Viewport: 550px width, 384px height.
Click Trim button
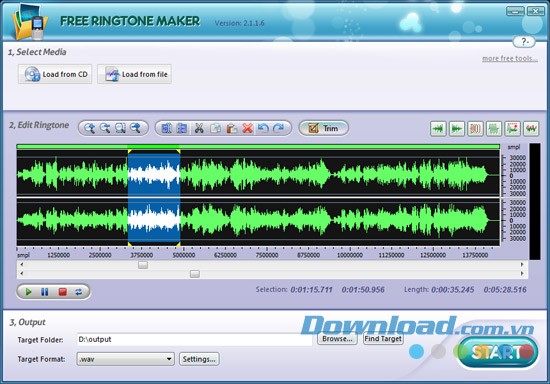pos(323,128)
